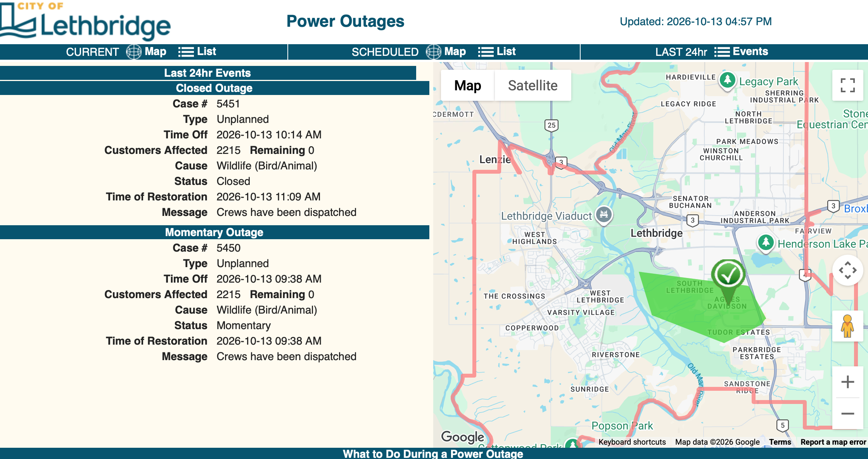Open the Current outages List icon
Image resolution: width=868 pixels, height=459 pixels.
(x=186, y=52)
